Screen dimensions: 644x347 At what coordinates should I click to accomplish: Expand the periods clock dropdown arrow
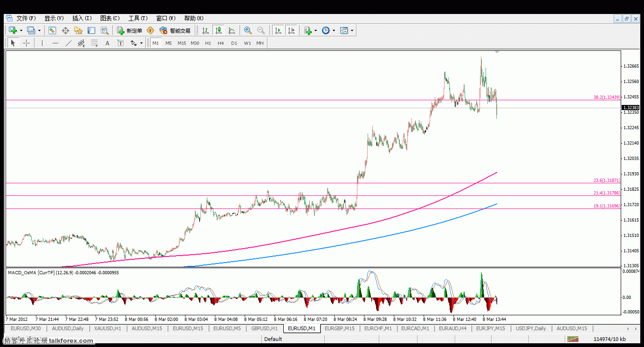(334, 30)
